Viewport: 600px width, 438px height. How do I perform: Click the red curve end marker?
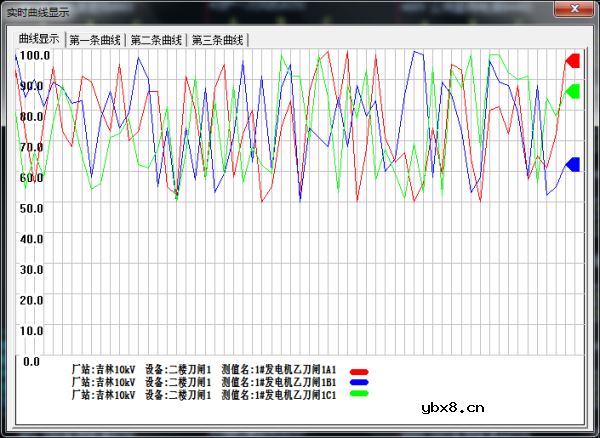coord(573,61)
